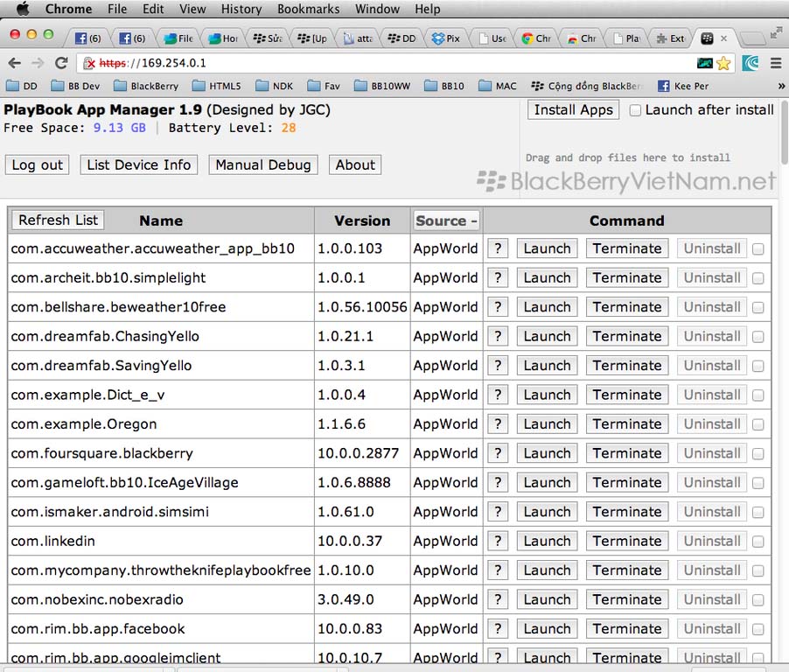Viewport: 789px width, 672px height.
Task: Open the BlackBerry bookmarks folder
Action: coord(146,86)
